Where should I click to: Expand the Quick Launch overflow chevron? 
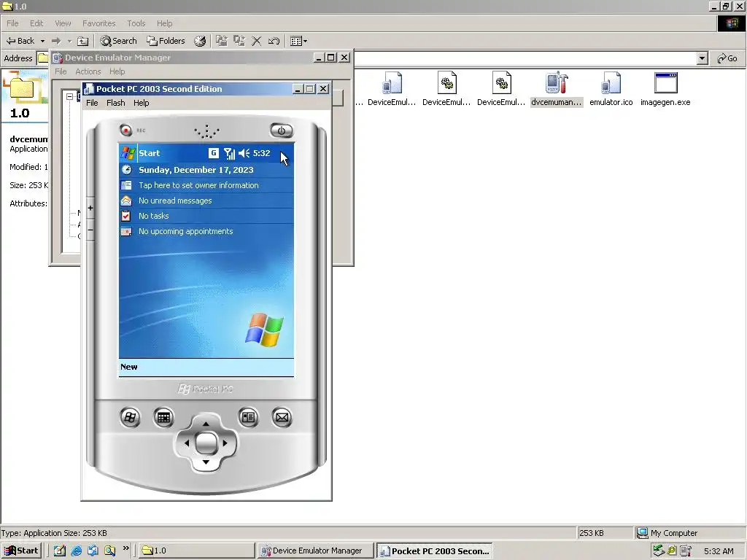point(125,548)
